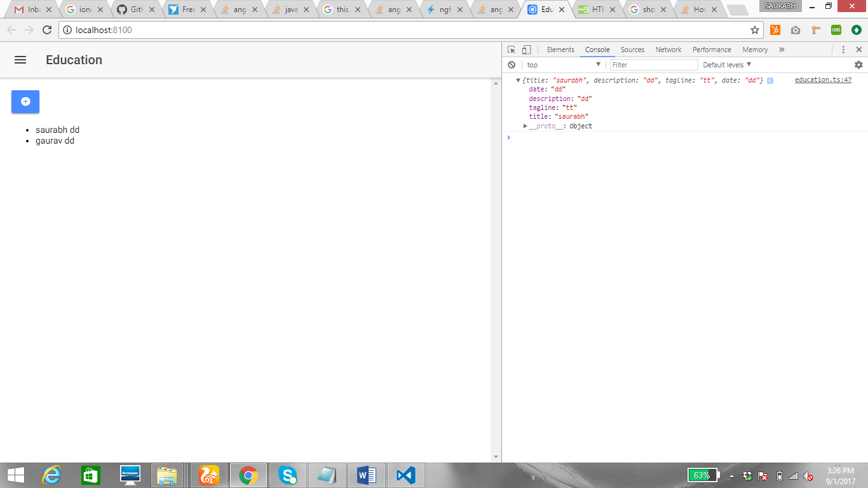
Task: Clear the console messages
Action: coord(512,64)
